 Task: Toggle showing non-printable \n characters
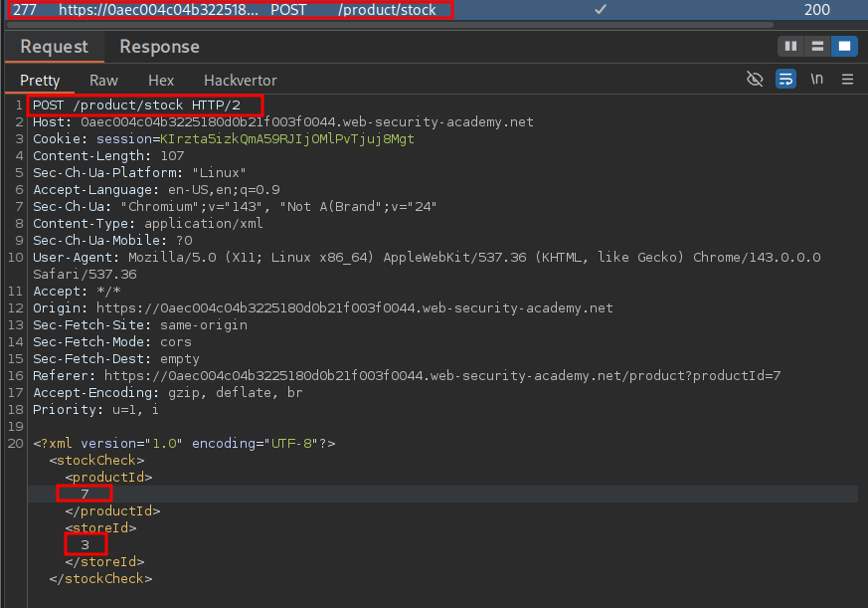pos(817,80)
